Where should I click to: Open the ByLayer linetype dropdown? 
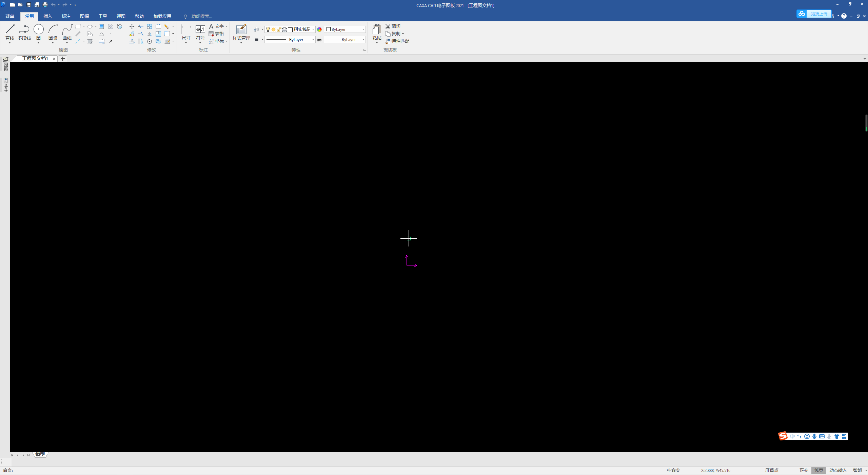(x=290, y=40)
